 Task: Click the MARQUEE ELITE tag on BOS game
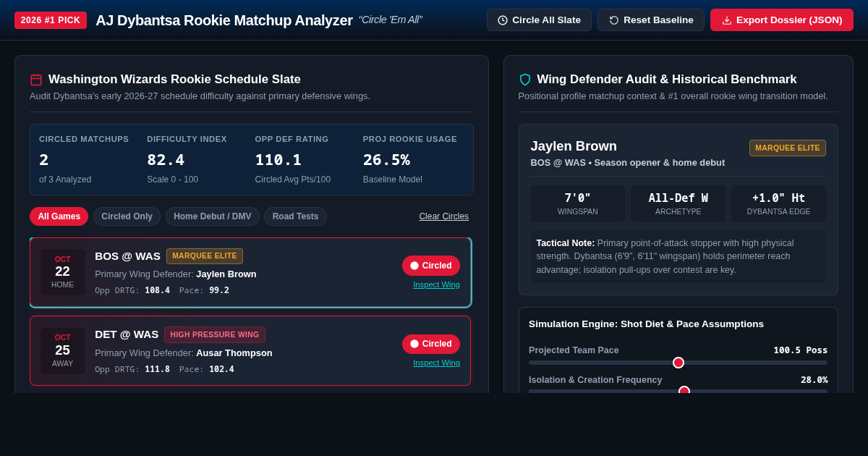click(205, 256)
